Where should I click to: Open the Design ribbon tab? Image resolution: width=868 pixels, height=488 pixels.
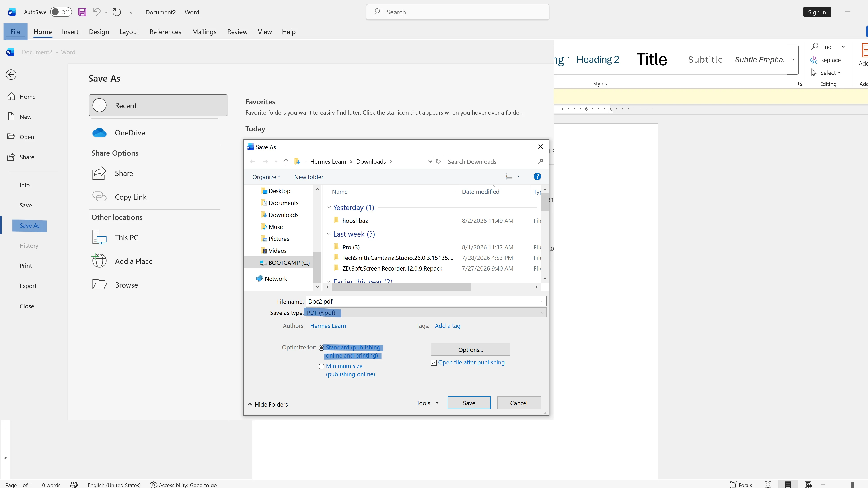[99, 32]
